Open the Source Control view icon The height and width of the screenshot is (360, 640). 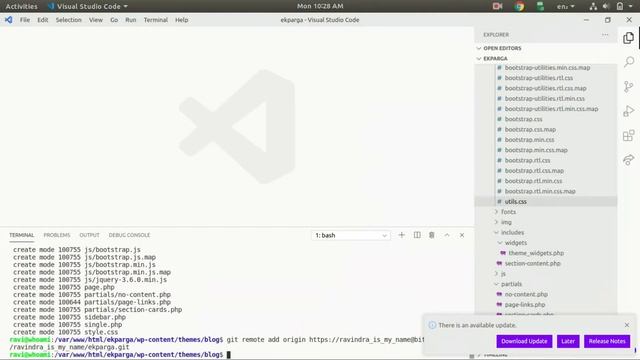[x=629, y=87]
